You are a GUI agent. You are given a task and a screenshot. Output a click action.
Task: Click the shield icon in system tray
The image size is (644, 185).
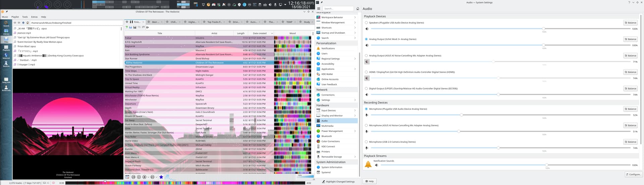(239, 5)
